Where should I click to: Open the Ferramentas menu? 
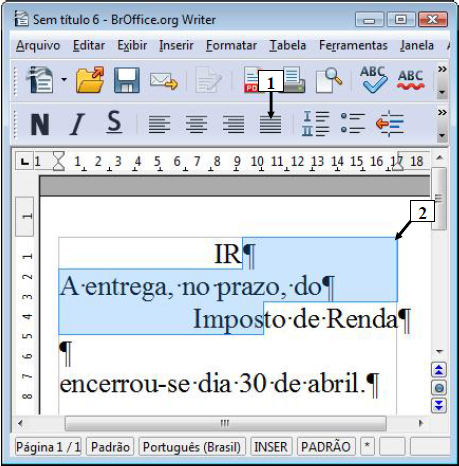(353, 45)
